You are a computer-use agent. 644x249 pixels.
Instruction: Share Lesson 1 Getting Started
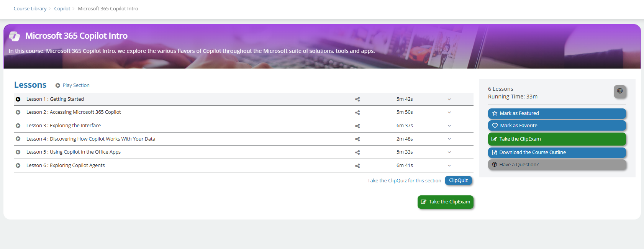click(357, 99)
